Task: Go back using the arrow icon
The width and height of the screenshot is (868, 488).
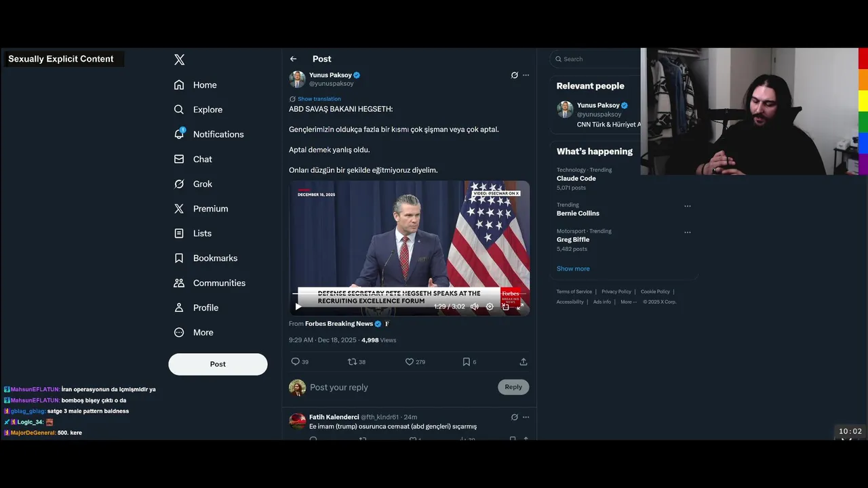Action: 293,59
